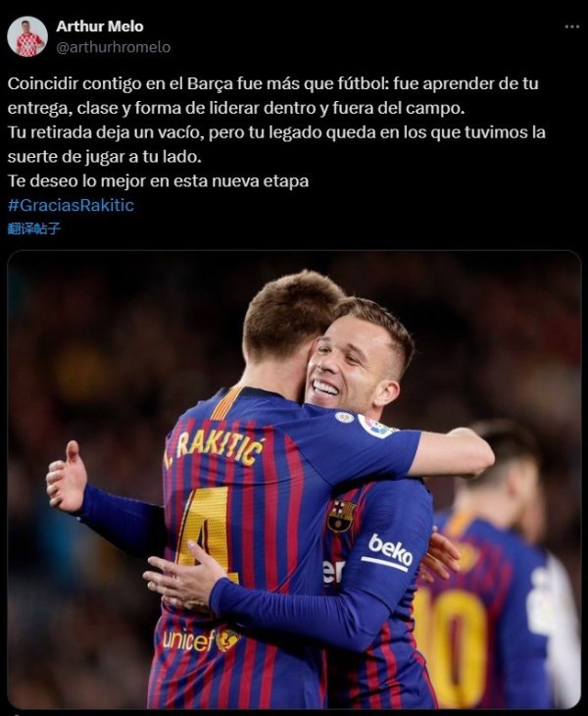
Task: Open the Arthur Melo display name link
Action: (x=100, y=26)
